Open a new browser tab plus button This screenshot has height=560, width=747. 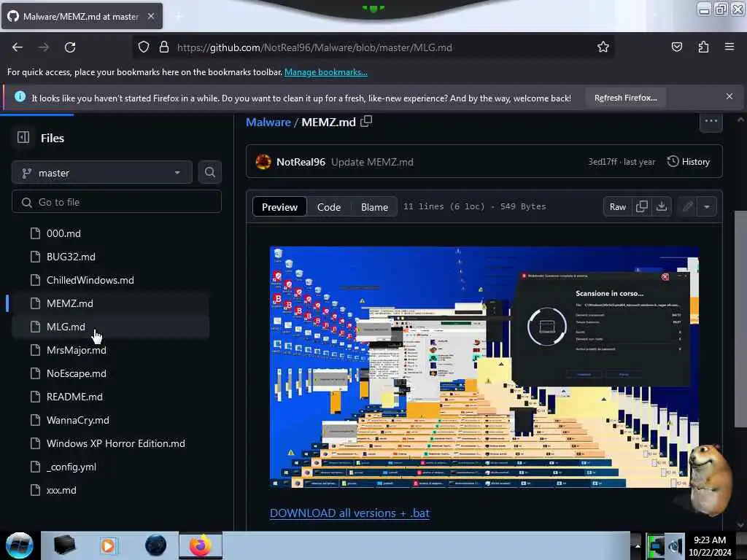178,16
